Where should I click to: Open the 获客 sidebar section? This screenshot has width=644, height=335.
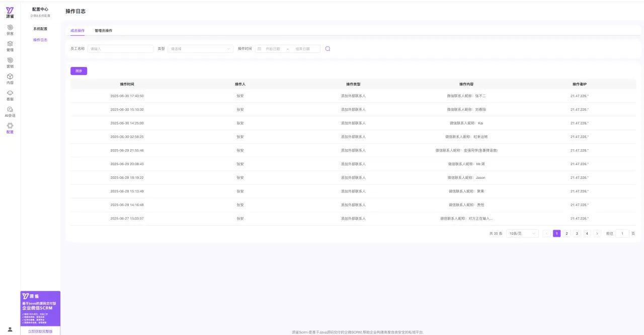coord(10,30)
